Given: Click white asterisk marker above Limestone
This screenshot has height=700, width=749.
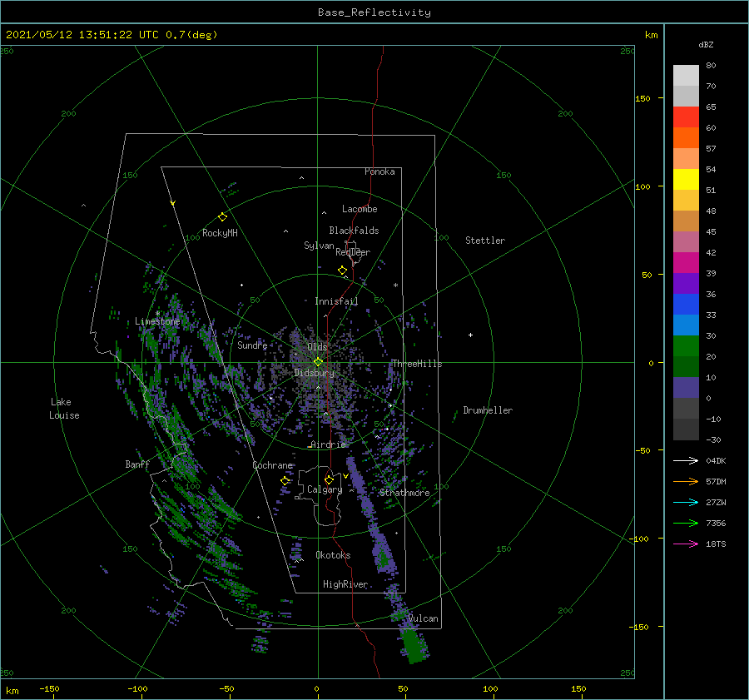Looking at the screenshot, I should point(157,314).
